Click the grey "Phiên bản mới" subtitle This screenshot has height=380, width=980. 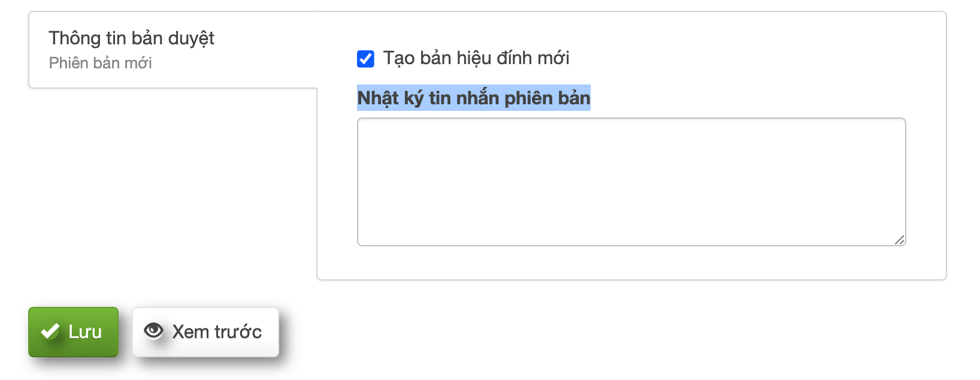[100, 63]
